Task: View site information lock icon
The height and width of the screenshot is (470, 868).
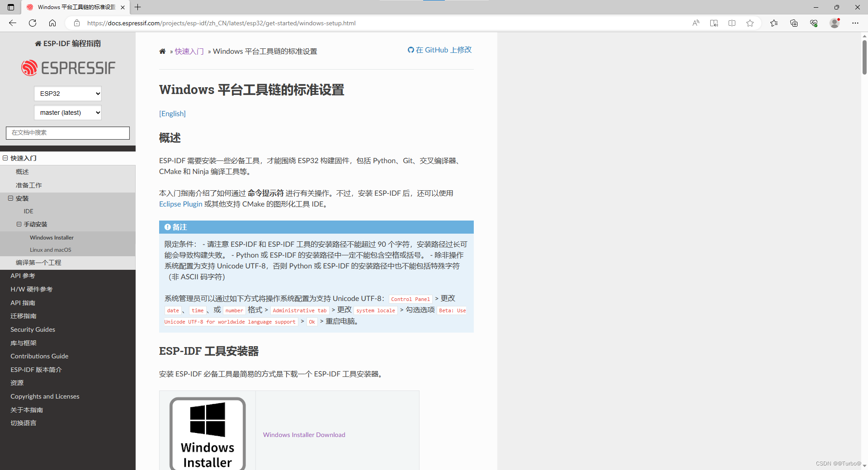Action: tap(77, 23)
